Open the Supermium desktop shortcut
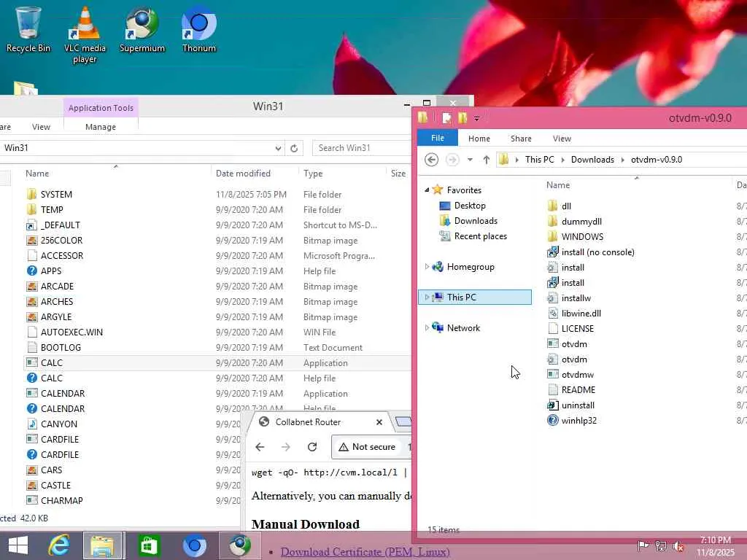 point(142,29)
